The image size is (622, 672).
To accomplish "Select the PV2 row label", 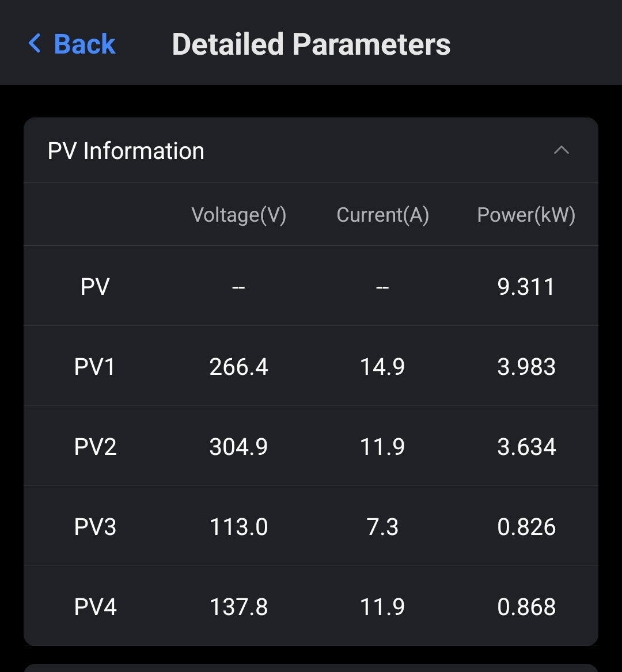I will tap(95, 447).
